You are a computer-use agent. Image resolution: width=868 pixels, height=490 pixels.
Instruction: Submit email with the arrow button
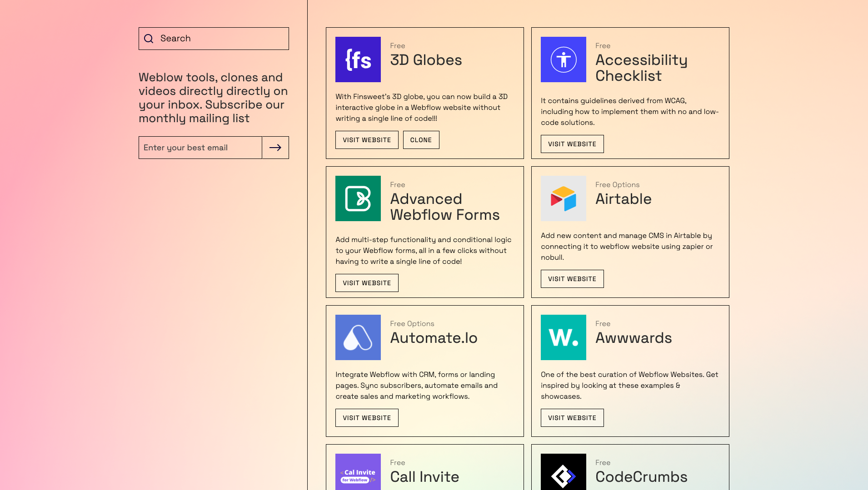click(275, 148)
